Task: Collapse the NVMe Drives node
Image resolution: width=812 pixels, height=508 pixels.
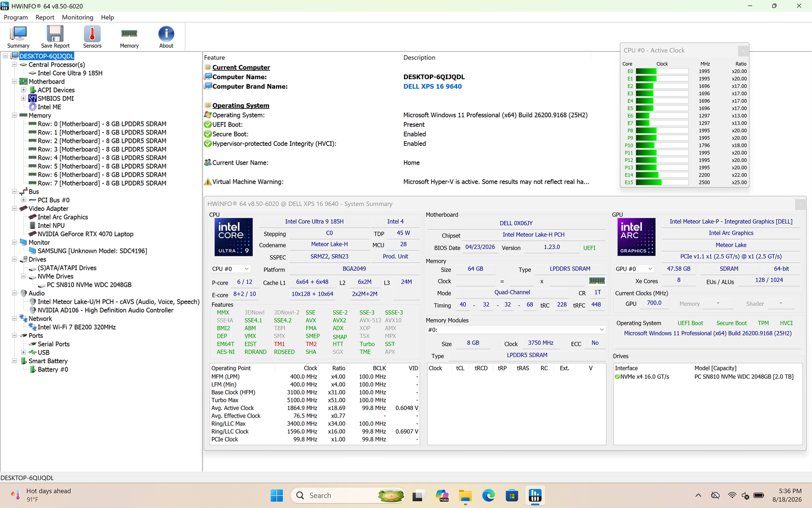Action: click(x=23, y=276)
